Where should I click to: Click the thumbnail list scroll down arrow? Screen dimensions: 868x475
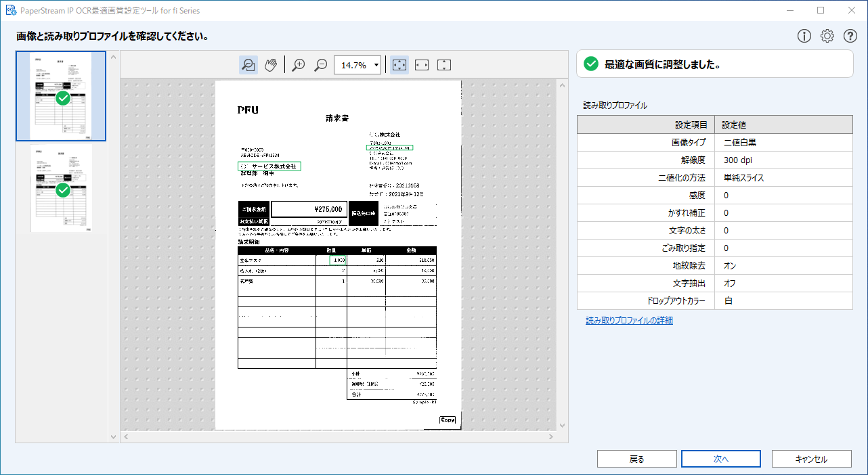(x=114, y=437)
